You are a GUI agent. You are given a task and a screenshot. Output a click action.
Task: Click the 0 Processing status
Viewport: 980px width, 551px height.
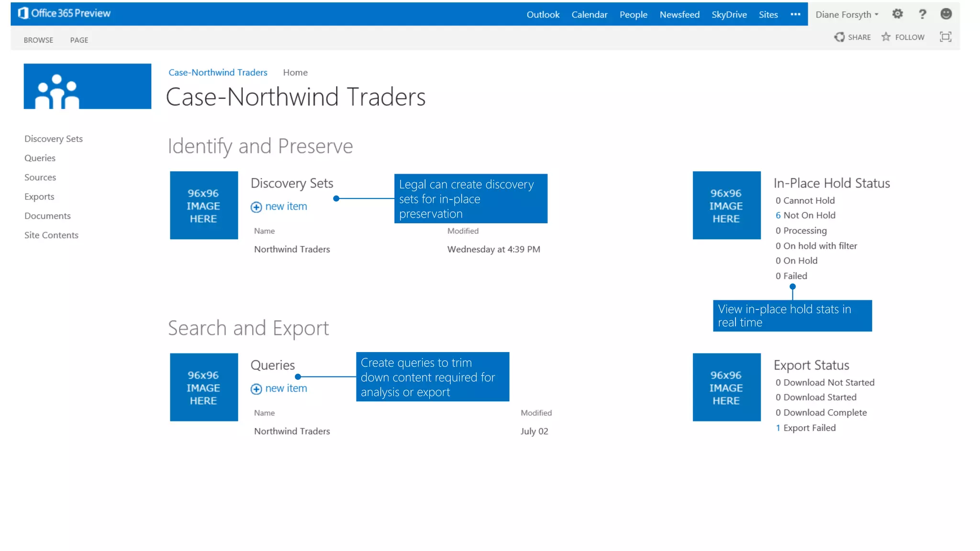(x=801, y=231)
